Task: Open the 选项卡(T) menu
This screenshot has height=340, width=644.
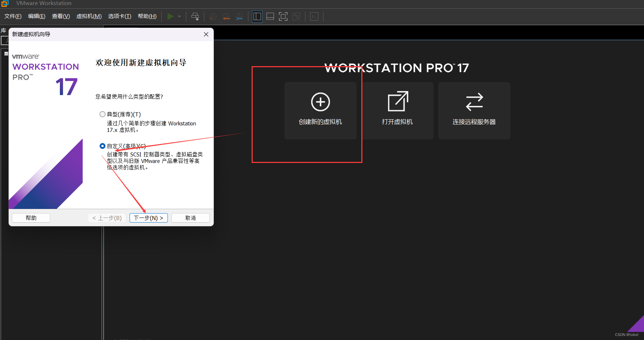Action: coord(120,16)
